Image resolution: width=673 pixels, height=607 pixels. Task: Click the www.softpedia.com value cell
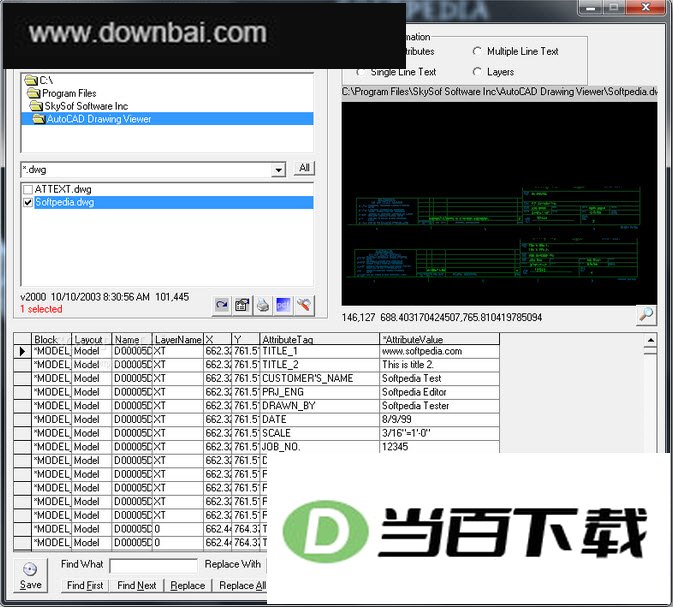440,351
